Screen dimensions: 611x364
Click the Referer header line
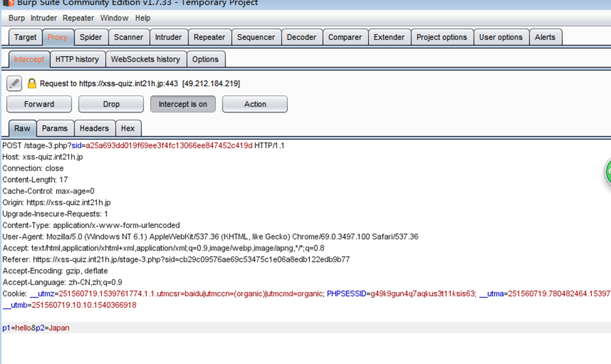[x=176, y=259]
